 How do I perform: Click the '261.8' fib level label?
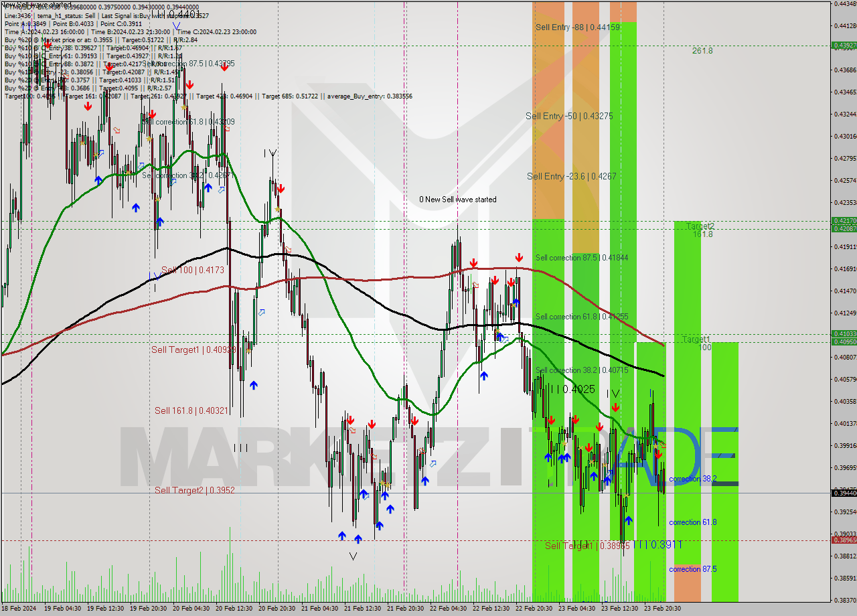click(702, 51)
